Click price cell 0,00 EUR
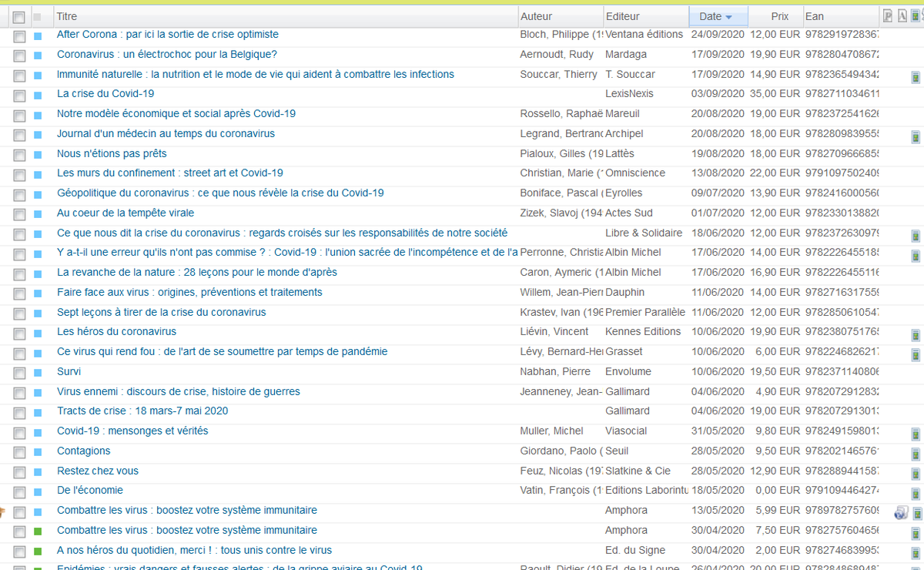This screenshot has height=570, width=924. tap(778, 490)
